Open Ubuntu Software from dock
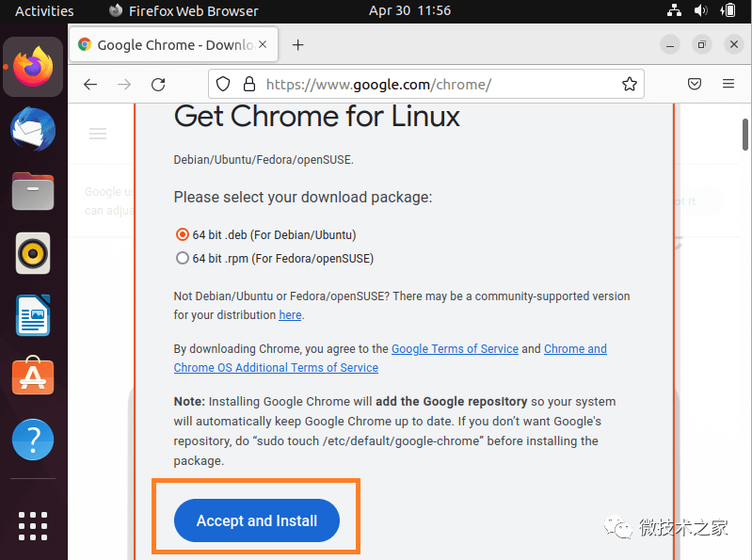This screenshot has width=752, height=560. point(33,376)
